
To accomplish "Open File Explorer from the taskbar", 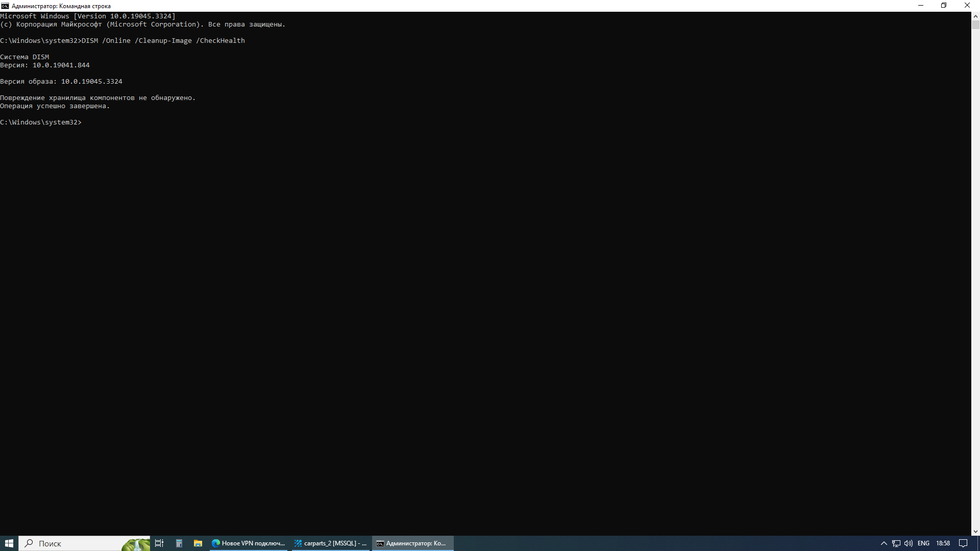I will [x=198, y=543].
